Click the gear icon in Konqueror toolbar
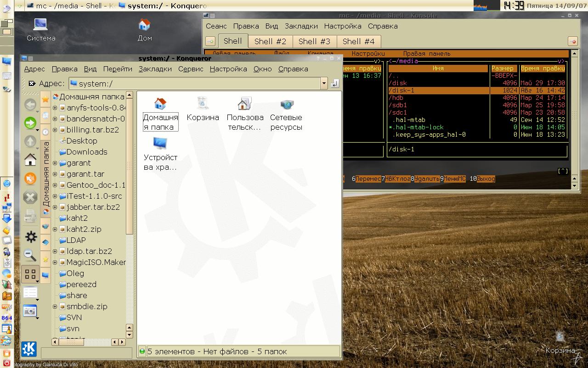This screenshot has width=588, height=368. tap(31, 236)
